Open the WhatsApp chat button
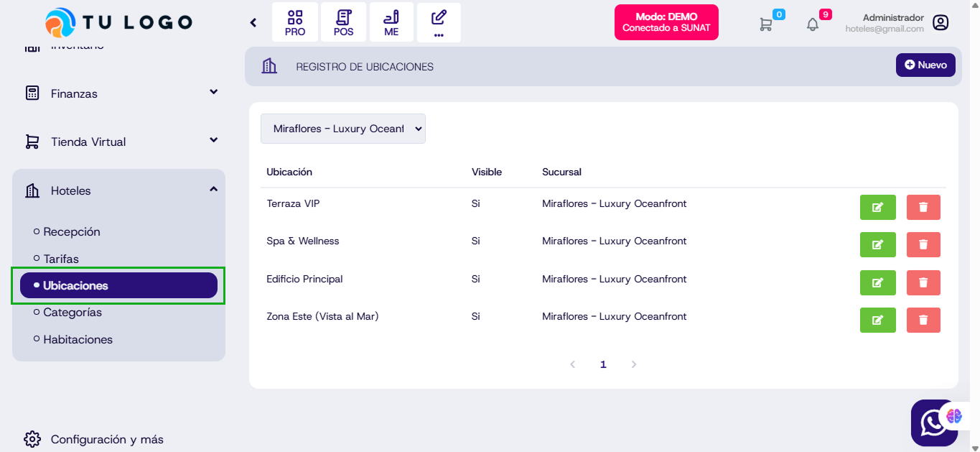980x452 pixels. click(933, 423)
